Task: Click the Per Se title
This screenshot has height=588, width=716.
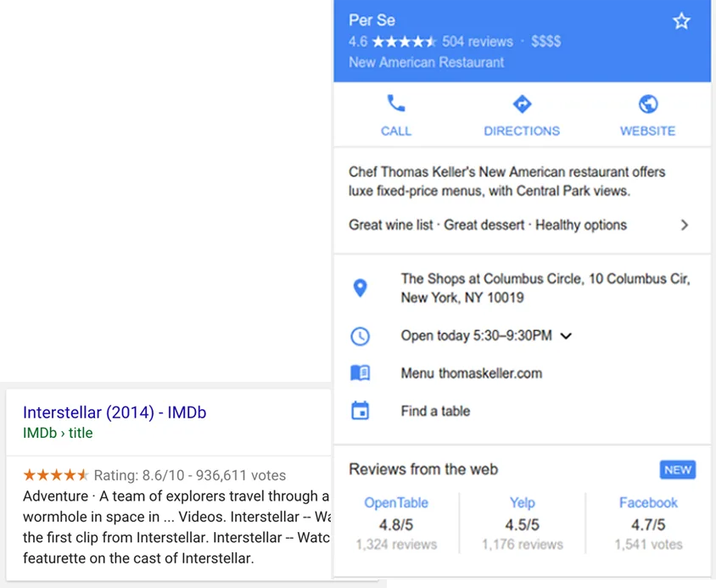Action: 372,20
